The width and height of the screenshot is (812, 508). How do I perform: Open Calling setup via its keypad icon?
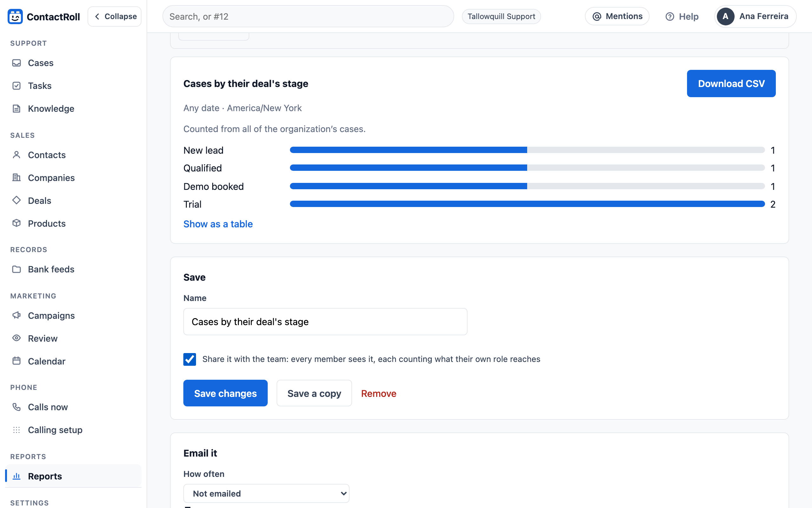16,430
